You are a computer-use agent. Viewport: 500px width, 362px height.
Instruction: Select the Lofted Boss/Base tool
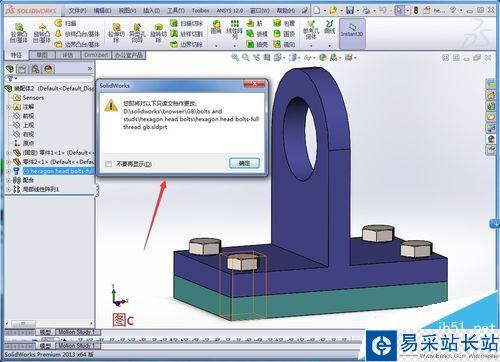77,34
